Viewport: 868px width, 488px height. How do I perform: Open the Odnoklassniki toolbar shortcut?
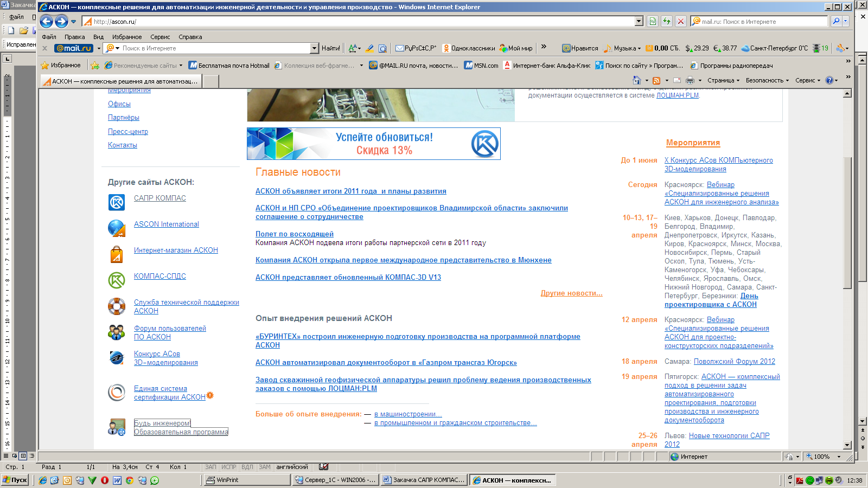[469, 48]
